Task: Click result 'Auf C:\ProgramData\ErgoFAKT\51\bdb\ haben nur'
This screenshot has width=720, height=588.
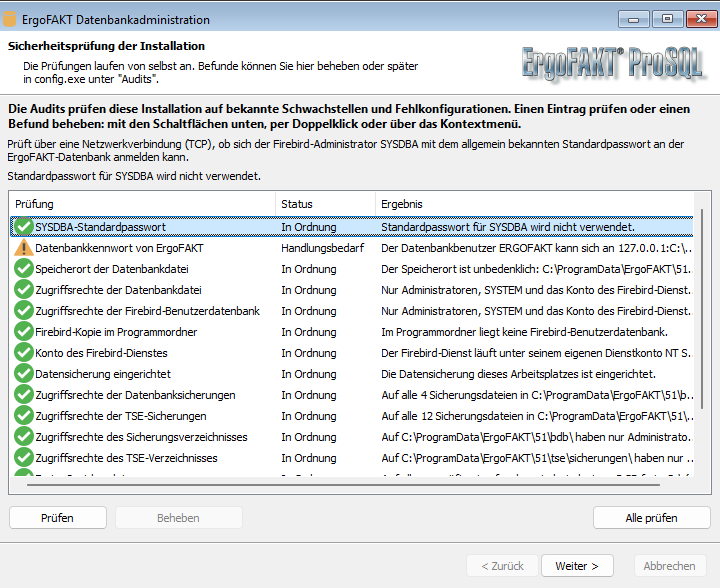Action: 535,437
